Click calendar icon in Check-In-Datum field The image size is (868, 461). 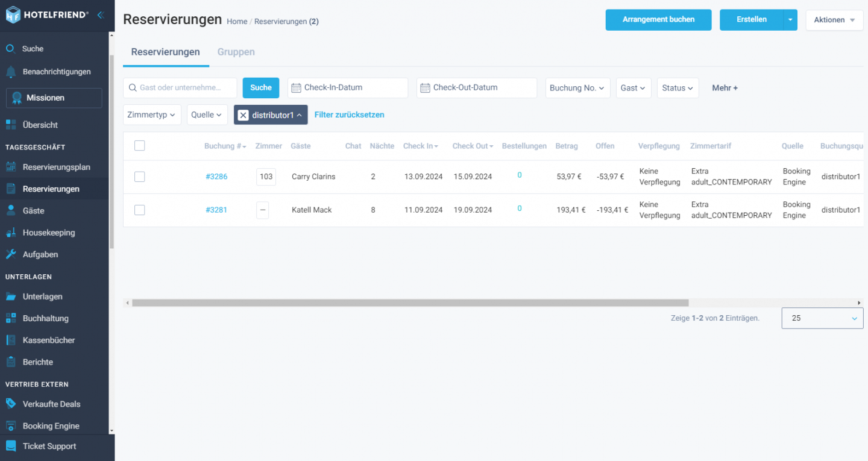[x=296, y=88]
